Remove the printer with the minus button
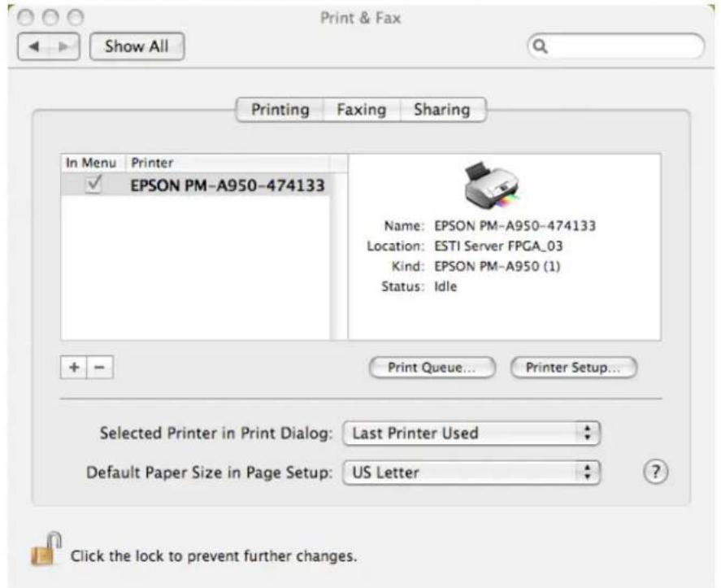 pos(100,367)
